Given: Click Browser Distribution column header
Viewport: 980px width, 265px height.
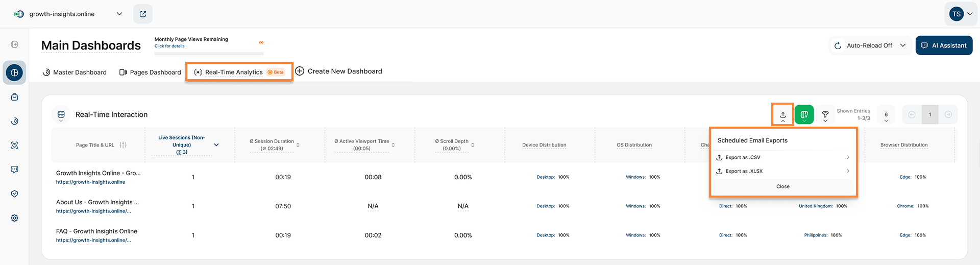Looking at the screenshot, I should click(904, 145).
